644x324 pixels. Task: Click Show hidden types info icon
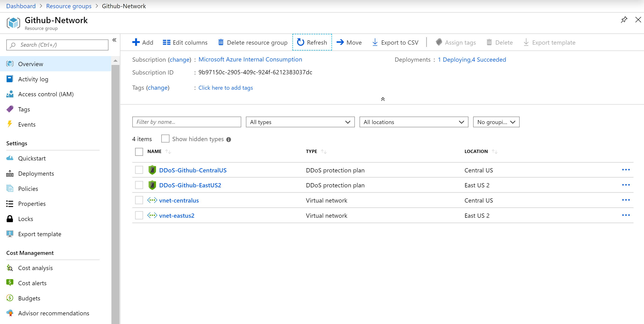(229, 139)
